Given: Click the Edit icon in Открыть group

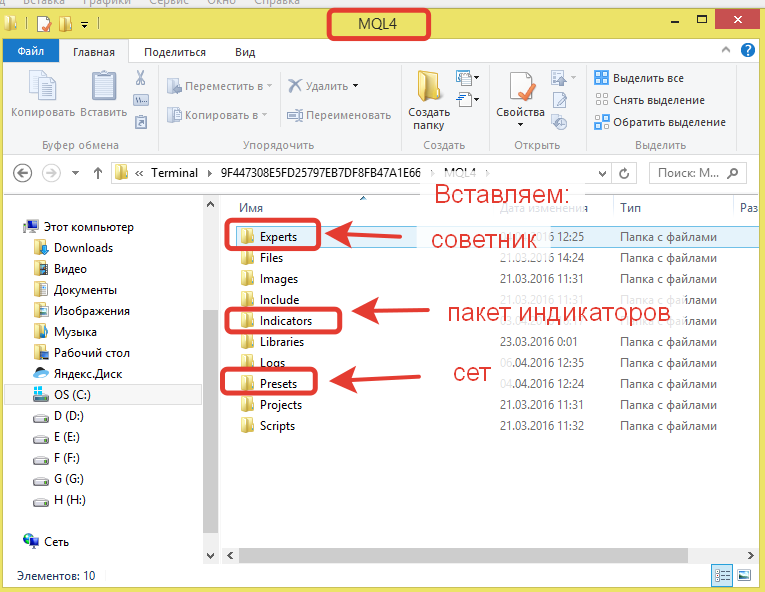Looking at the screenshot, I should (559, 100).
